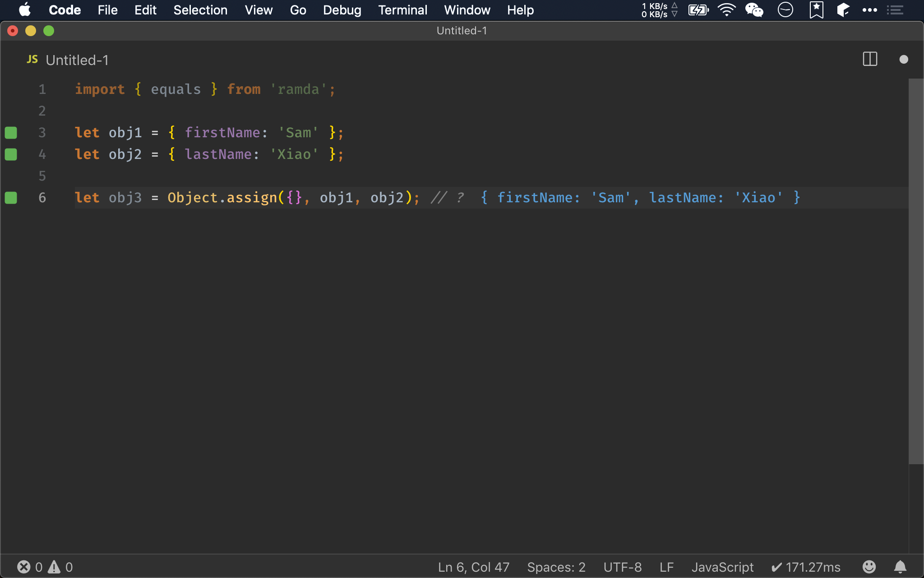
Task: Click Ln 6, Col 47 go-to-line button
Action: click(473, 567)
